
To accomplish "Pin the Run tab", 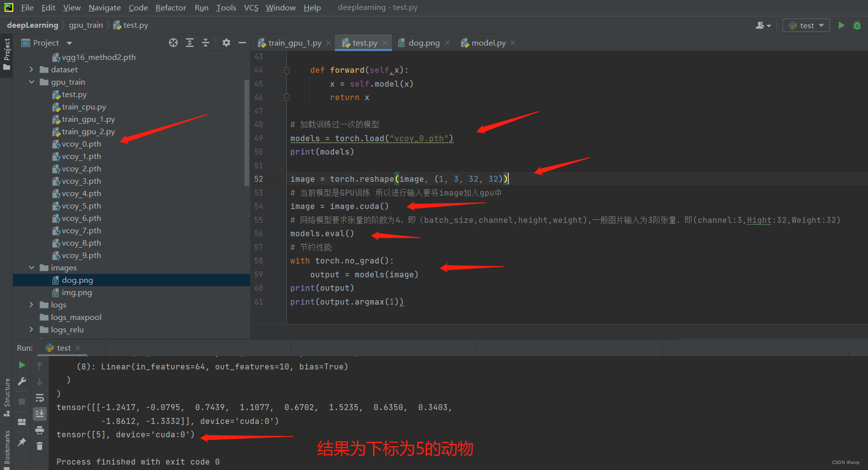I will point(22,442).
